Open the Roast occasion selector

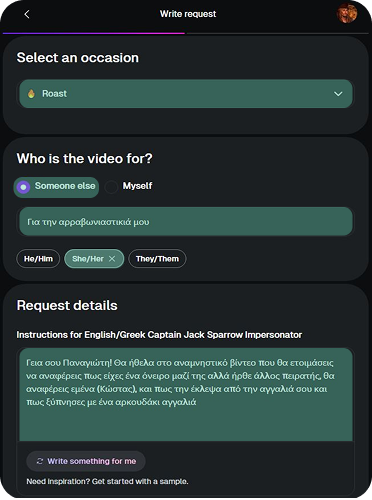tap(186, 94)
